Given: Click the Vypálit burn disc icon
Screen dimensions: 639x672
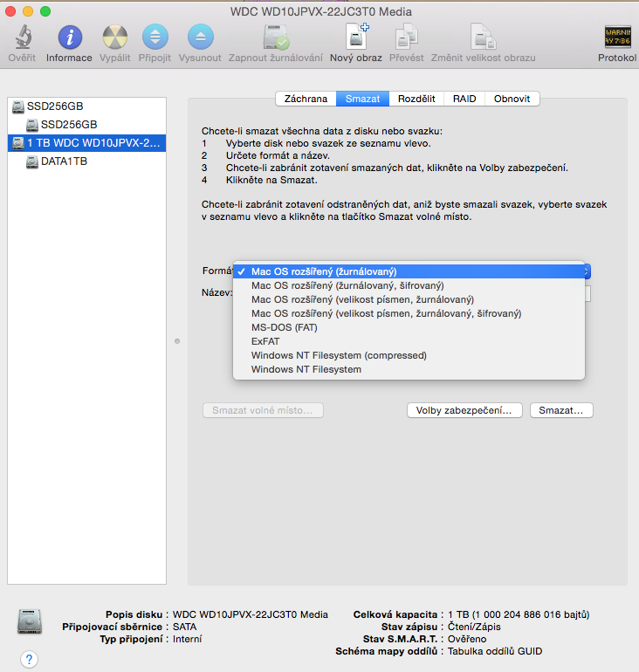Looking at the screenshot, I should [114, 38].
